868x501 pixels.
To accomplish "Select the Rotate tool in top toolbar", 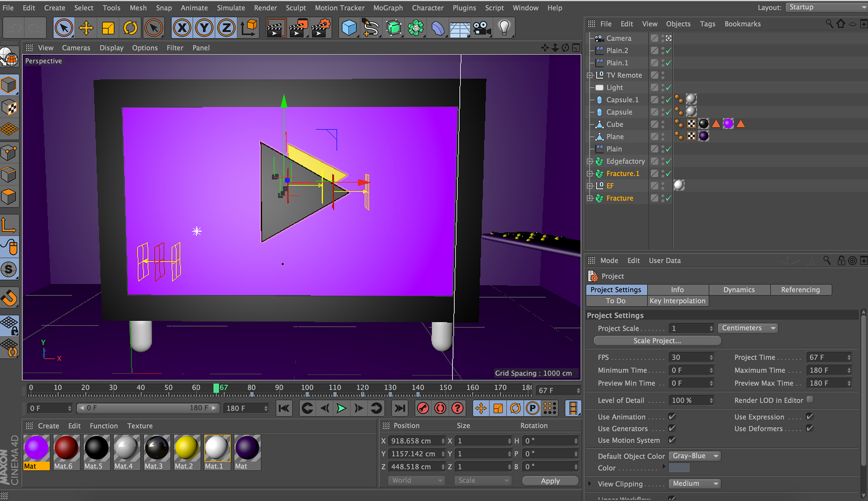I will point(131,28).
